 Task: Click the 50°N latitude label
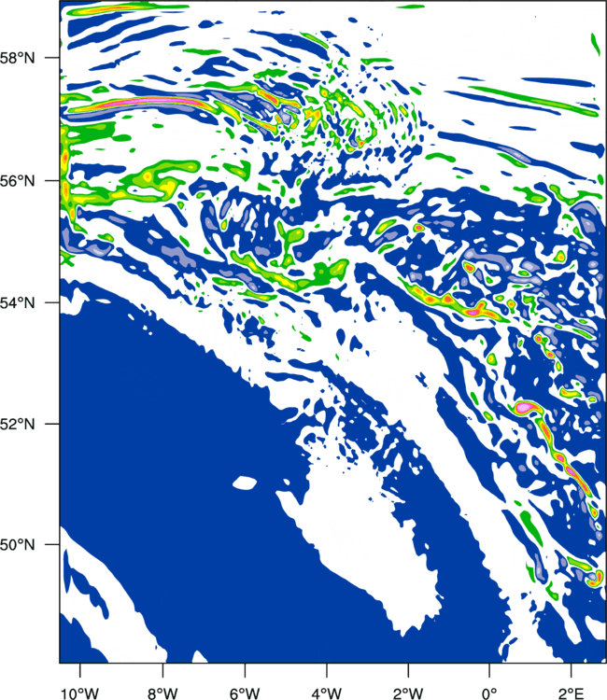pos(17,545)
